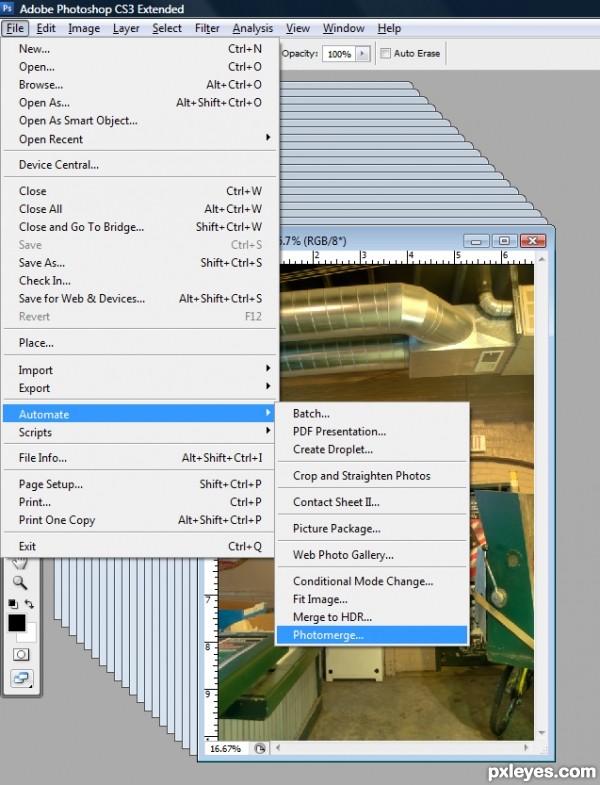Select the Hand tool
Viewport: 600px width, 785px height.
(20, 564)
